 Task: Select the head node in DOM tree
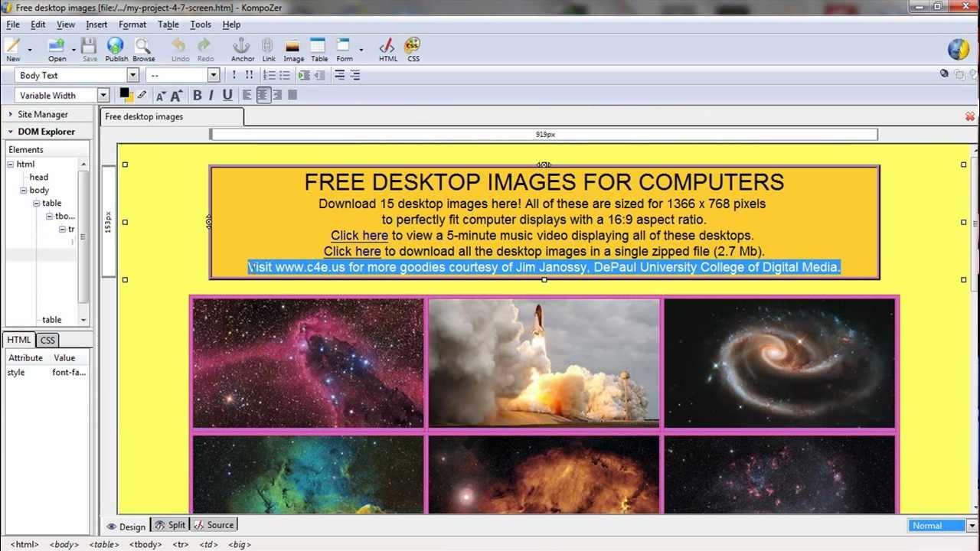(38, 177)
